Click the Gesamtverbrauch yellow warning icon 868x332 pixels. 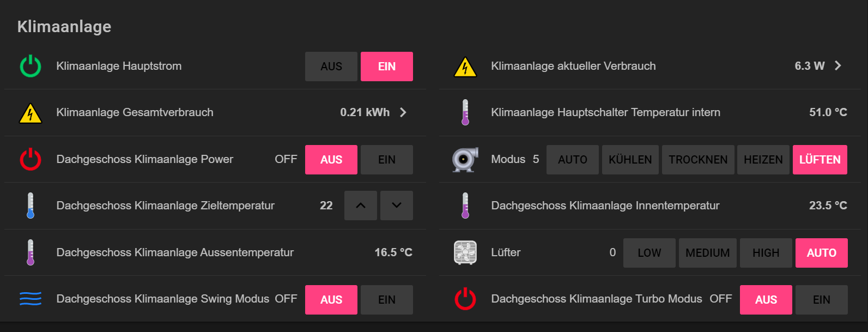pos(31,113)
